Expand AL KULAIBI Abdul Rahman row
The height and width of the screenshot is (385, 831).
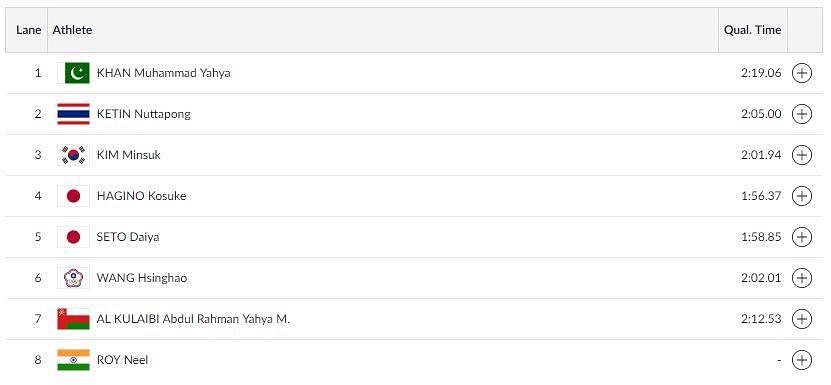pyautogui.click(x=801, y=319)
